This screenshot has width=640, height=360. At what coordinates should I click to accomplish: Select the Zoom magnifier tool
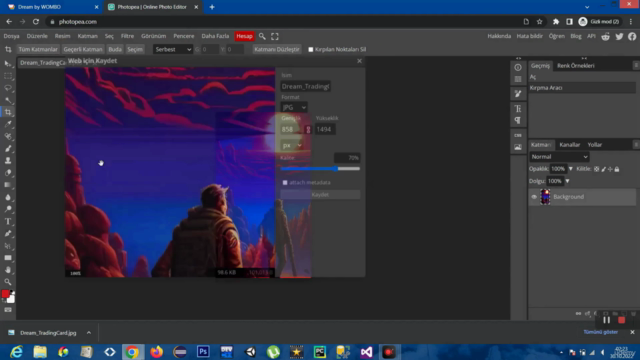(x=8, y=282)
